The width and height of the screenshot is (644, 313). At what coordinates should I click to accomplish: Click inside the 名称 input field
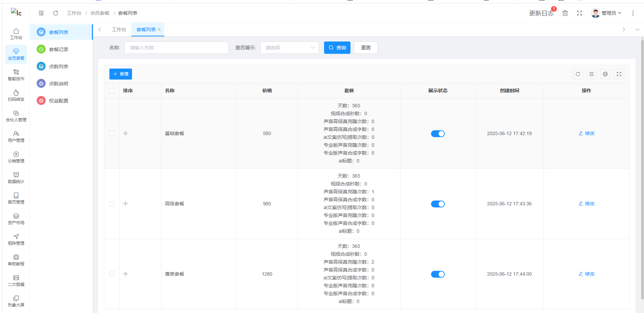click(176, 48)
